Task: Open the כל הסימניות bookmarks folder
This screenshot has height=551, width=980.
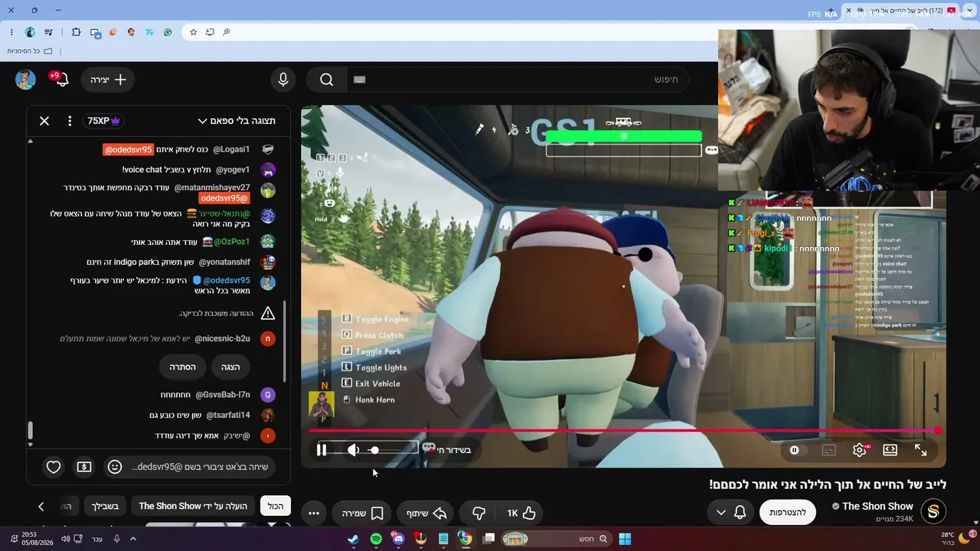Action: pos(30,51)
